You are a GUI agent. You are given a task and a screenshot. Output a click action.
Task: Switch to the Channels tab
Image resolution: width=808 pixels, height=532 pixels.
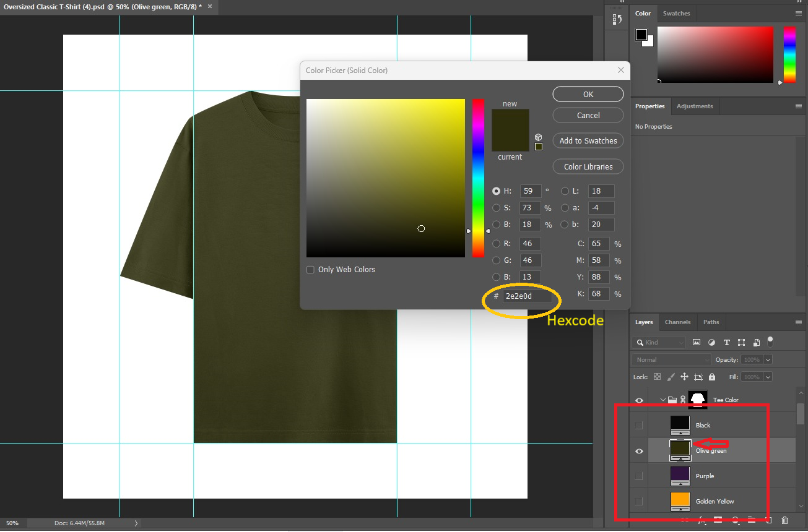677,322
